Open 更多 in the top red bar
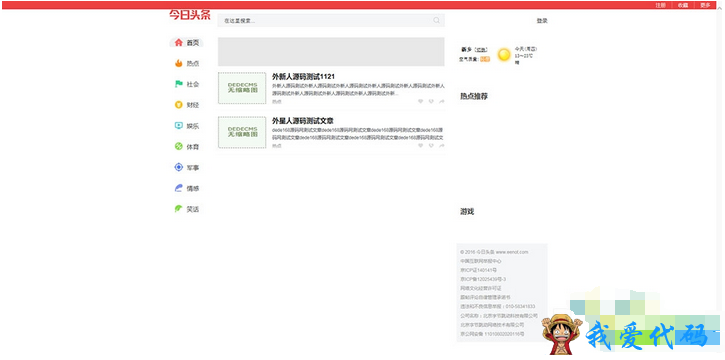The height and width of the screenshot is (360, 725). coord(705,5)
